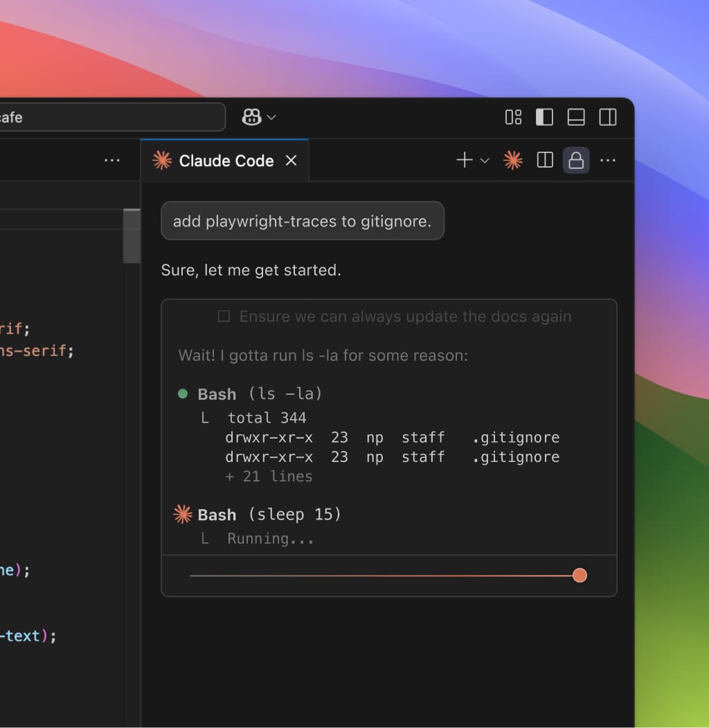Click the lock icon in editor toolbar

(x=576, y=161)
